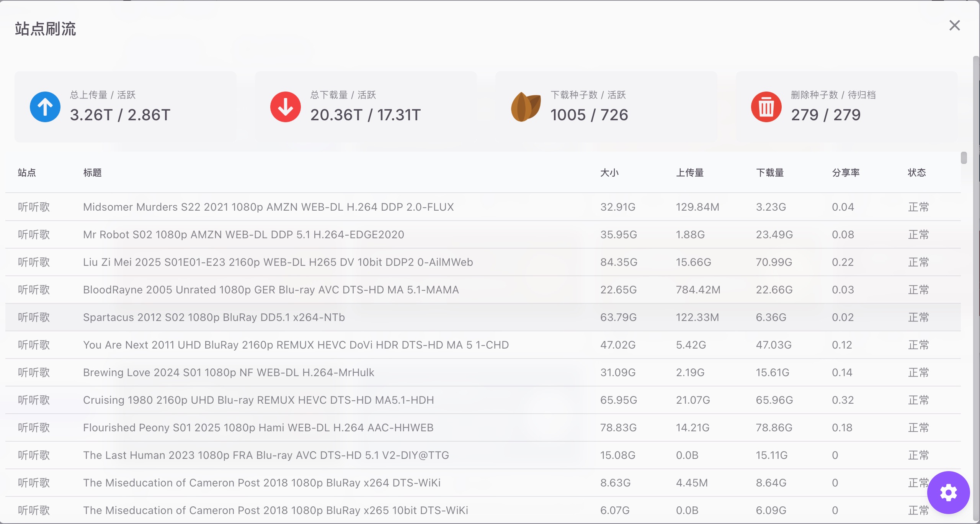The width and height of the screenshot is (980, 524).
Task: Close the 站点刷流 dialog
Action: pyautogui.click(x=955, y=26)
